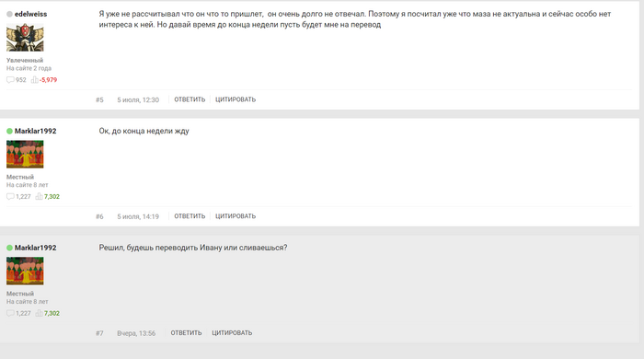This screenshot has height=359, width=644.
Task: Click message count icon in post #6
Action: [10, 196]
